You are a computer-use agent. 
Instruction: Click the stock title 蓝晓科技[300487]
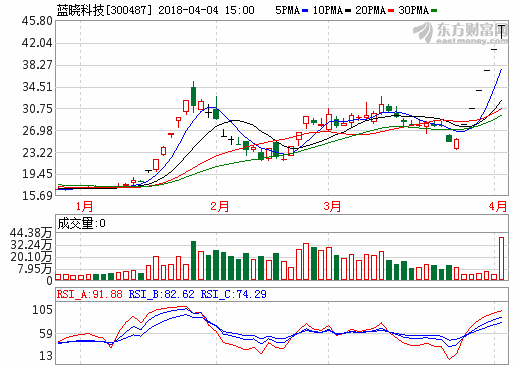tap(104, 10)
